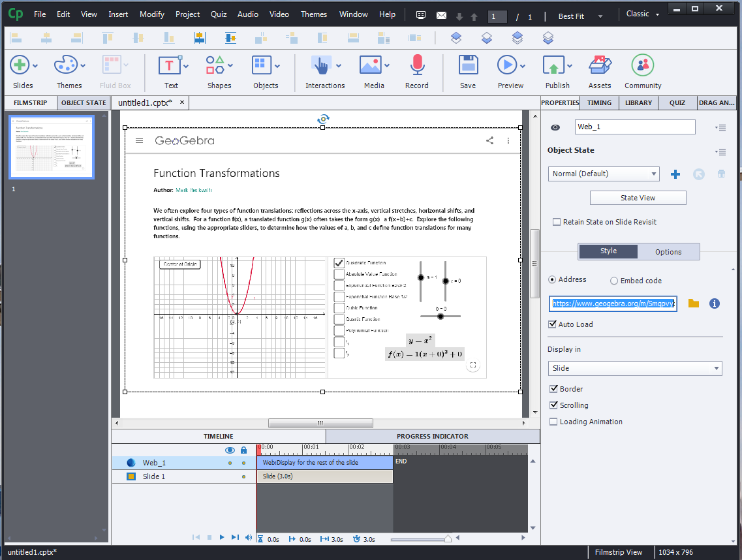Uncheck Auto Load checkbox
Screen dimensions: 742x560
(552, 324)
